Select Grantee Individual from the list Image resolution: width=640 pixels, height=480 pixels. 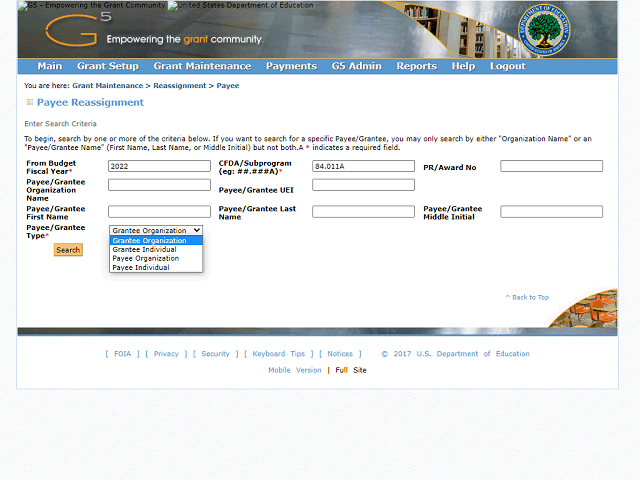pos(145,250)
